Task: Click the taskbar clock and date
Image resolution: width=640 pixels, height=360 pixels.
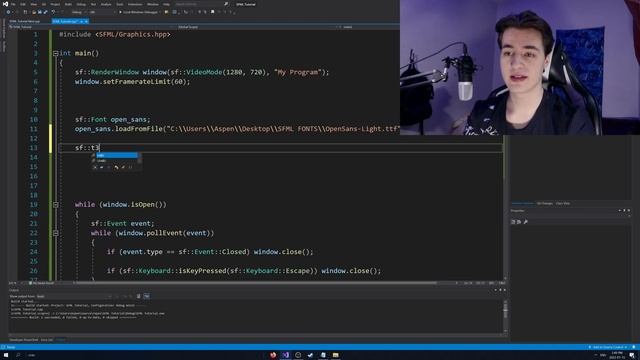Action: pos(618,355)
